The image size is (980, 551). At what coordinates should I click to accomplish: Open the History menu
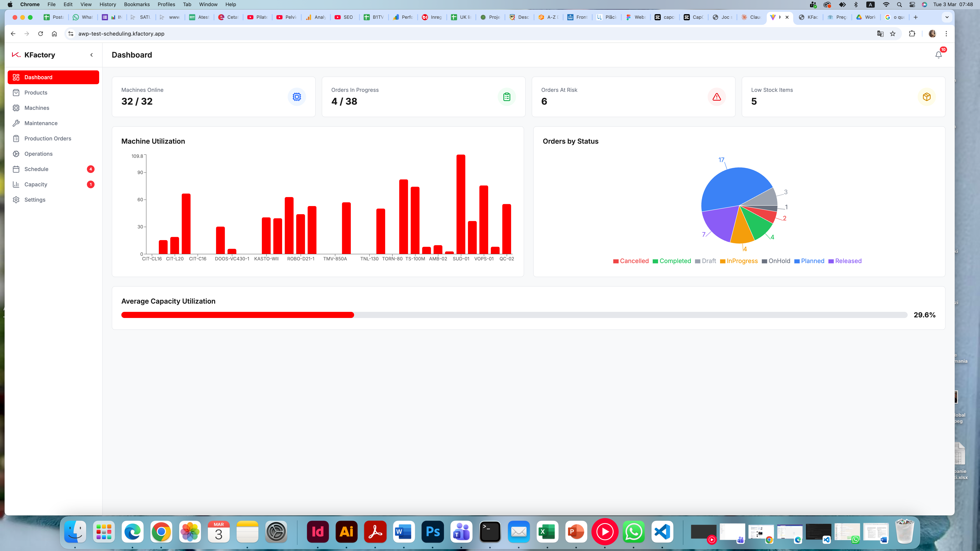[x=108, y=4]
